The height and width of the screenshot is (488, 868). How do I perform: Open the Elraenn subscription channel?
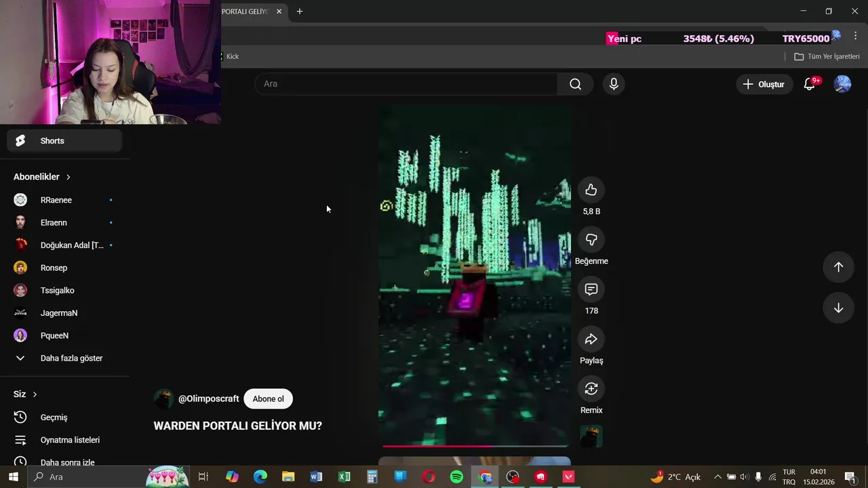pyautogui.click(x=64, y=222)
